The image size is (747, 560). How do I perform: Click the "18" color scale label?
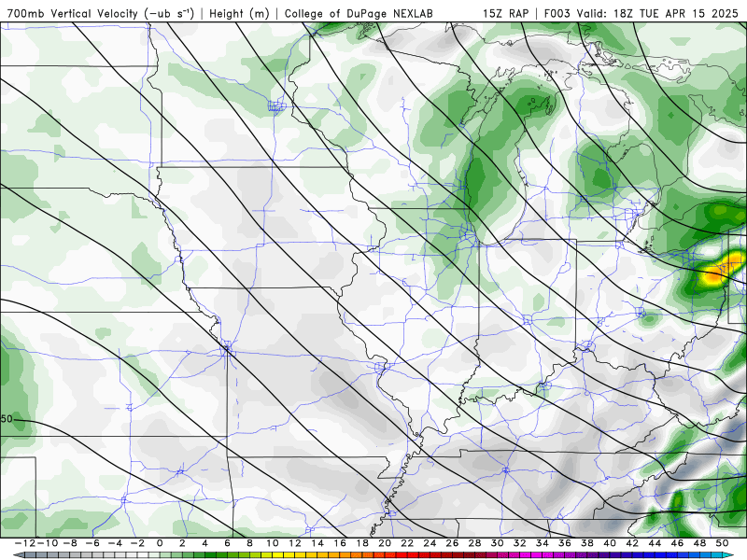point(362,543)
